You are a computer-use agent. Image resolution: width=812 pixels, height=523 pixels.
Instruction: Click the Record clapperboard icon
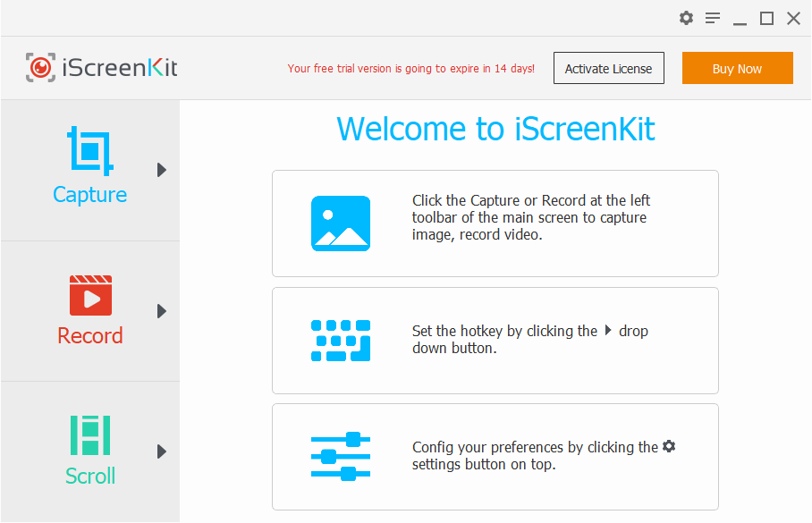click(x=90, y=295)
